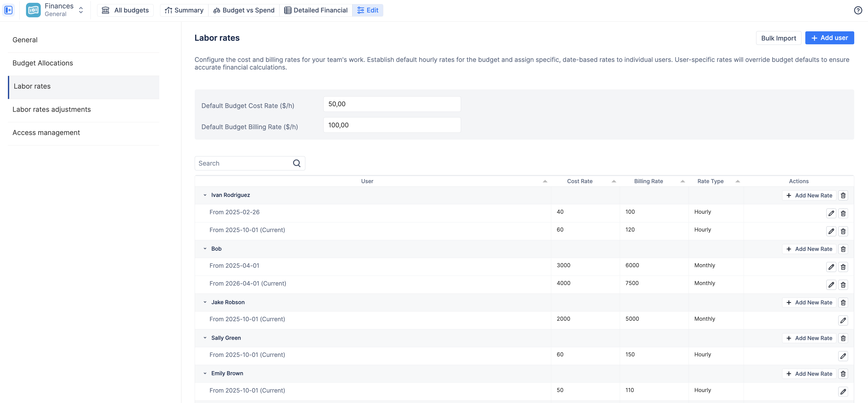Screen dimensions: 868x403
Task: Switch to the Budget vs Spend tab
Action: tap(244, 10)
